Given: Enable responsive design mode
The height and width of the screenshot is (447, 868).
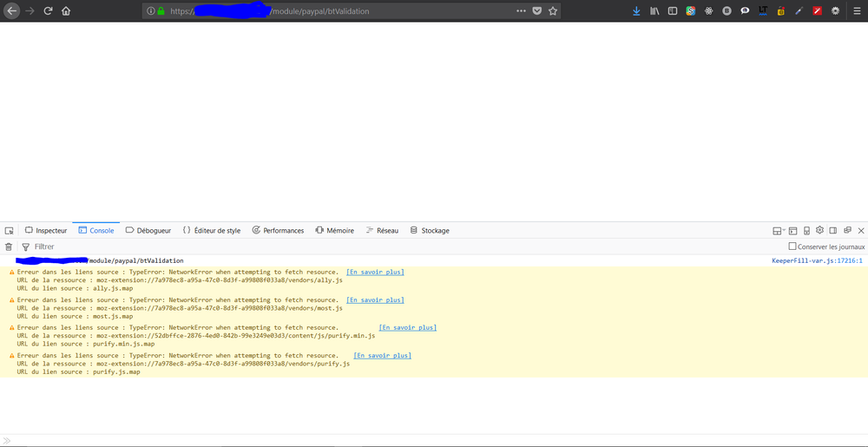Looking at the screenshot, I should (x=806, y=231).
